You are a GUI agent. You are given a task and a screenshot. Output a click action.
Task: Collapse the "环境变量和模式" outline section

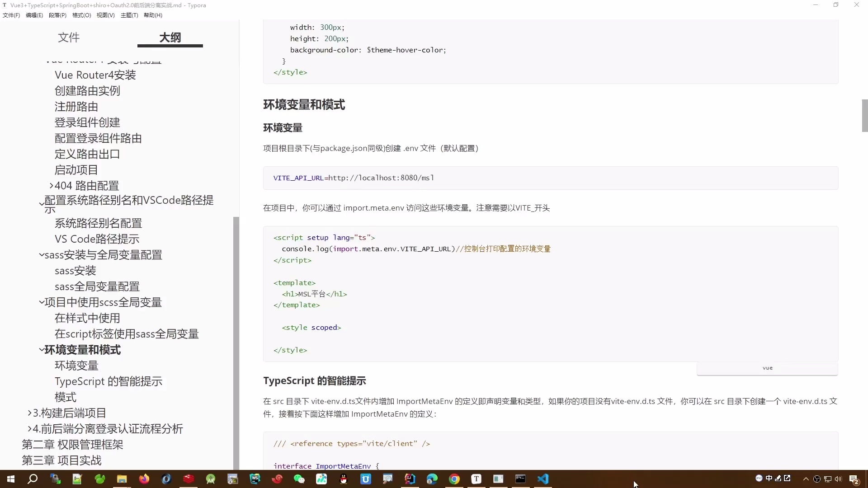pos(42,350)
